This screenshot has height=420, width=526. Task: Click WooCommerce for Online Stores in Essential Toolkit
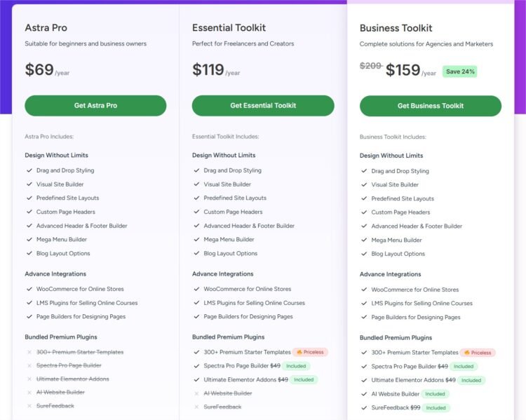pos(247,289)
